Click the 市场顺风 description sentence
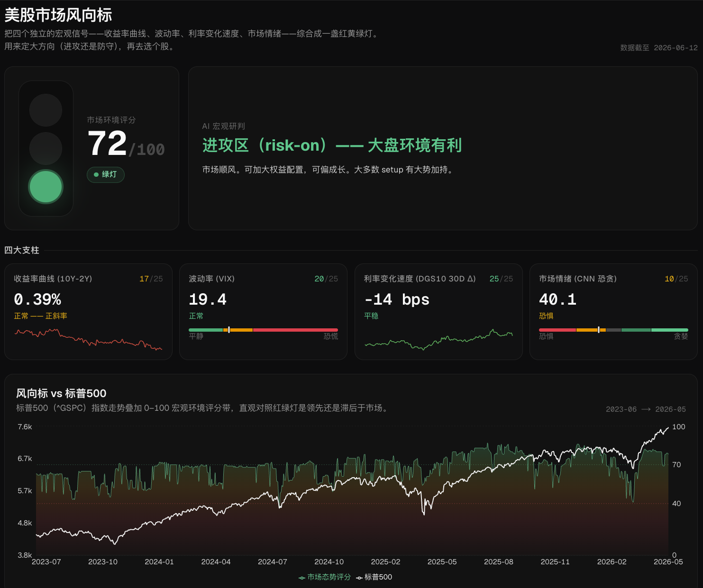The height and width of the screenshot is (588, 703). [x=329, y=170]
